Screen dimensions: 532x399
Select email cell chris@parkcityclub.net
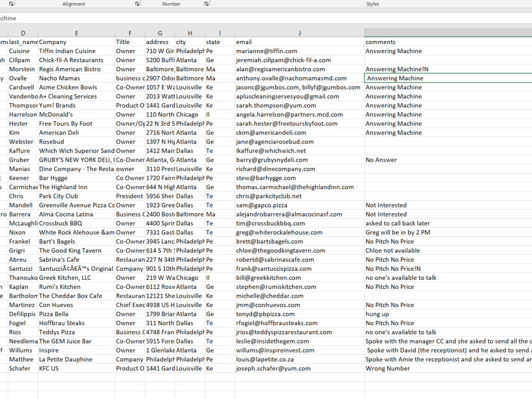click(300, 196)
